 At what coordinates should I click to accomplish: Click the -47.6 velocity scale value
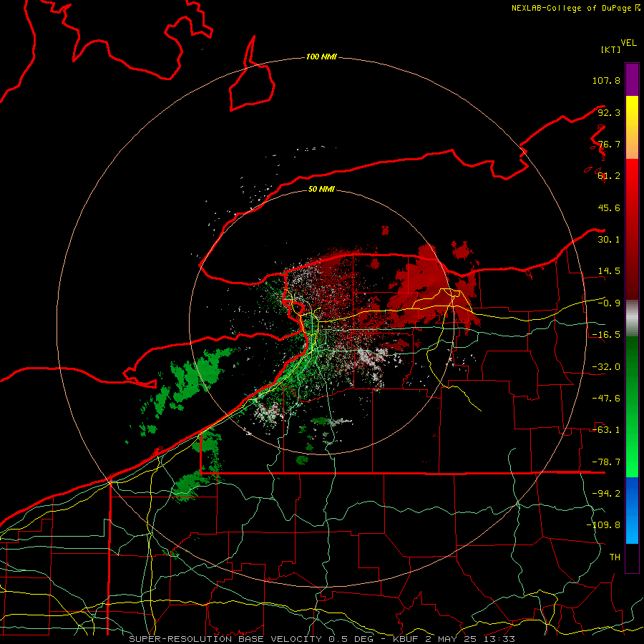606,399
